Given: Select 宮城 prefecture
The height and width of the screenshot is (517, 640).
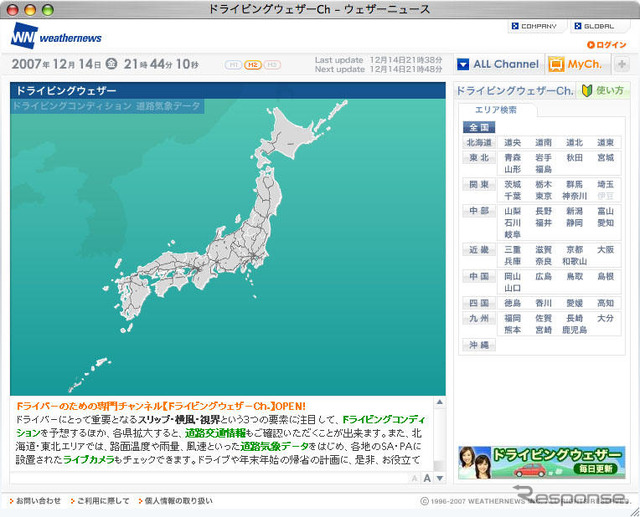Looking at the screenshot, I should pyautogui.click(x=605, y=158).
